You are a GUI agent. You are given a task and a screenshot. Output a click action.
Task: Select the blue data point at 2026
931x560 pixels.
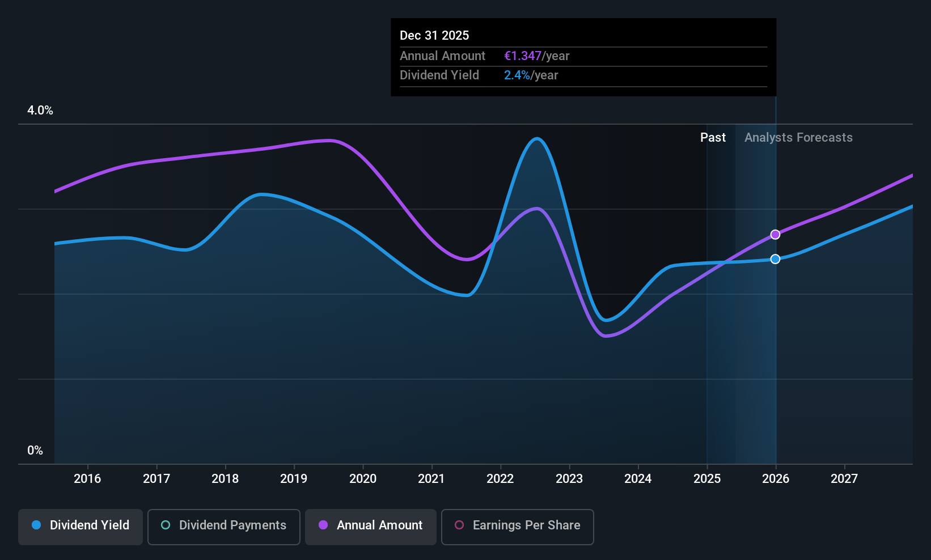(775, 259)
